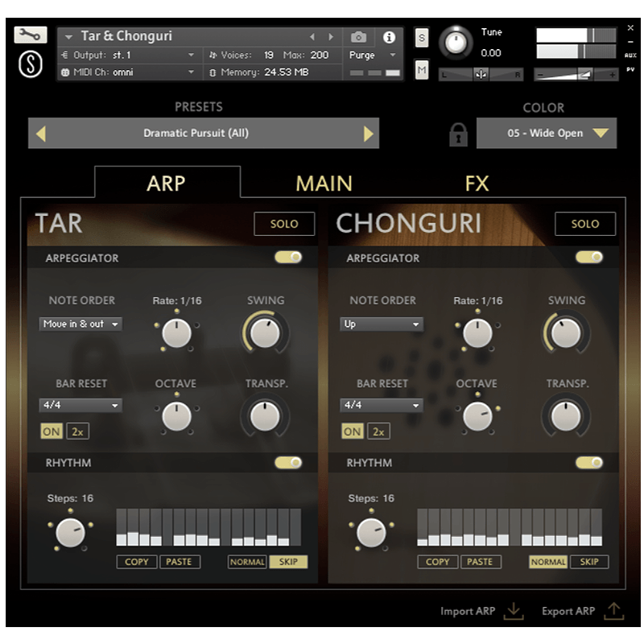
Task: Click the Chonguri Transp. knob
Action: 566,416
